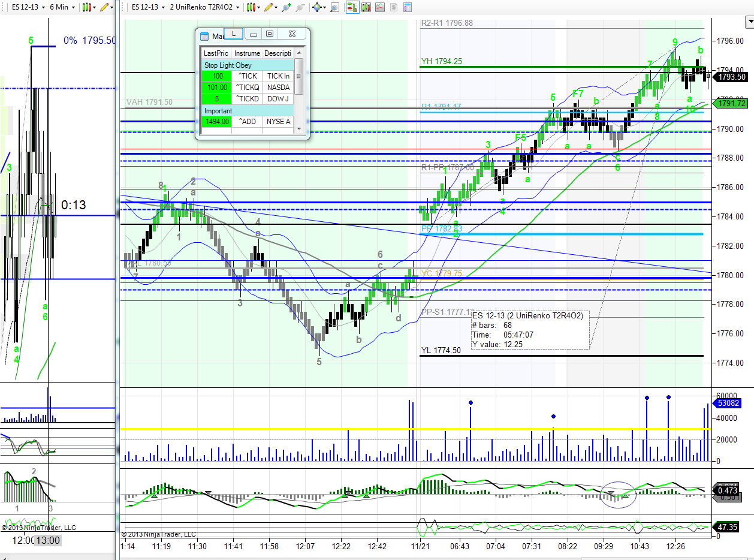Open the 6 Min interval dropdown
Image resolution: width=754 pixels, height=560 pixels.
[63, 7]
